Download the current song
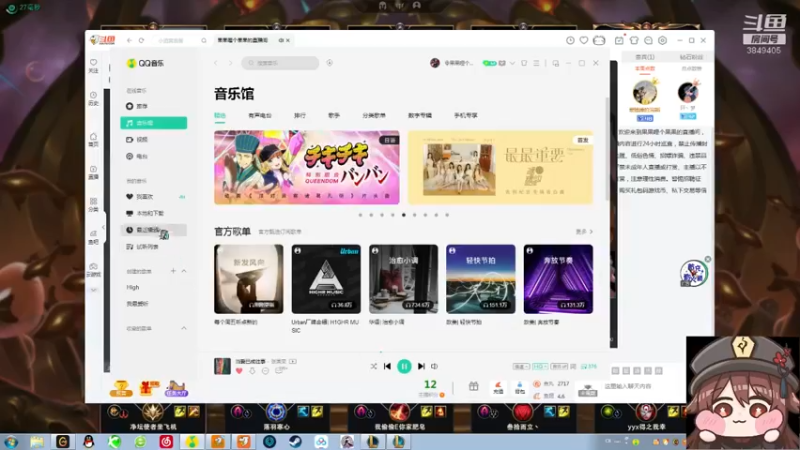Image resolution: width=800 pixels, height=450 pixels. tap(252, 371)
